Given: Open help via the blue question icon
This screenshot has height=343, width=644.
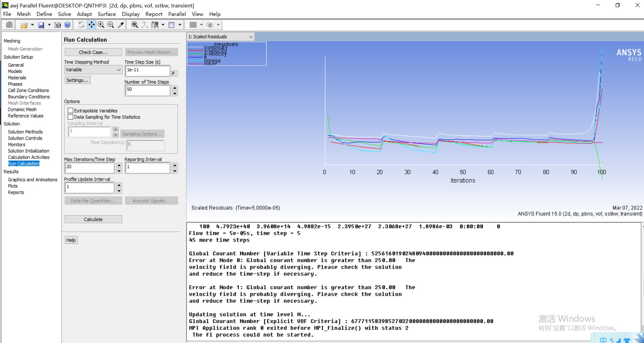Looking at the screenshot, I should click(x=67, y=25).
